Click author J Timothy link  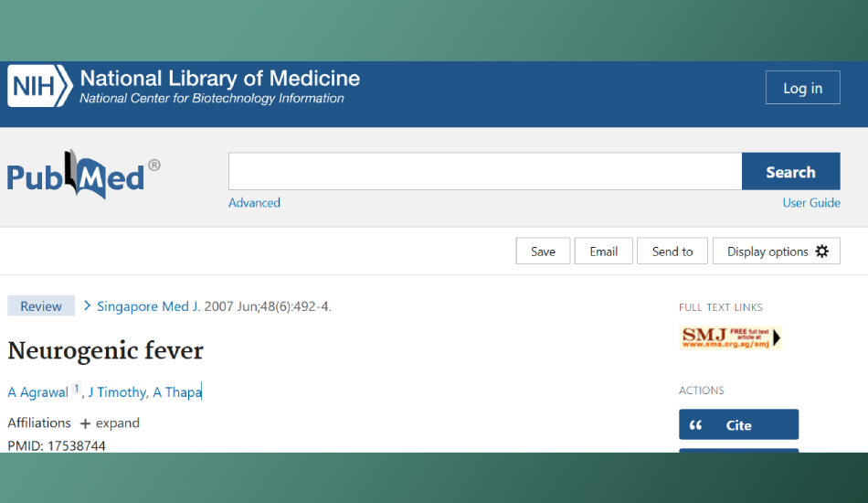[x=117, y=392]
